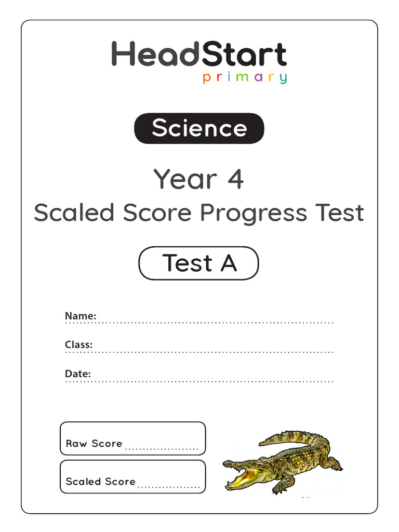
Task: Select the black Science badge
Action: [199, 128]
